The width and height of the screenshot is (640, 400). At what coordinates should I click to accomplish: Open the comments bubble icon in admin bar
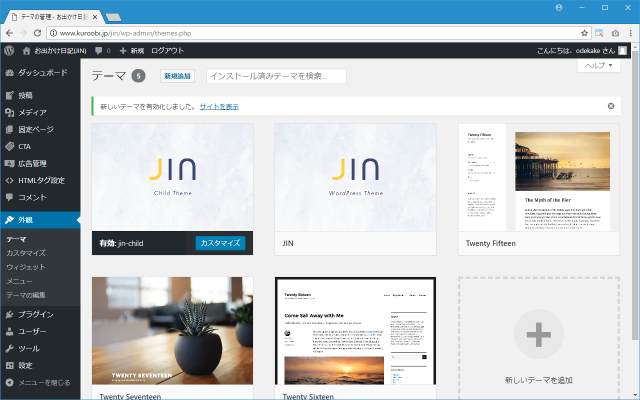pyautogui.click(x=98, y=51)
